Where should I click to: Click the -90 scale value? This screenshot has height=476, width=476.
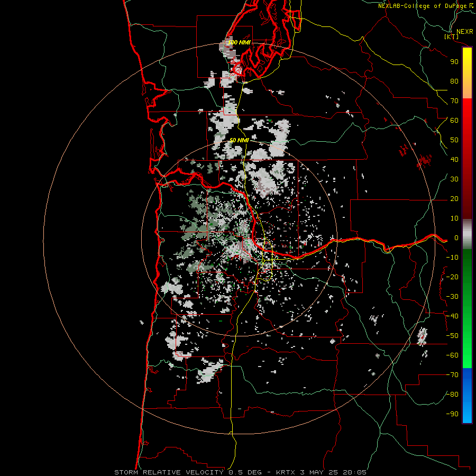452,414
